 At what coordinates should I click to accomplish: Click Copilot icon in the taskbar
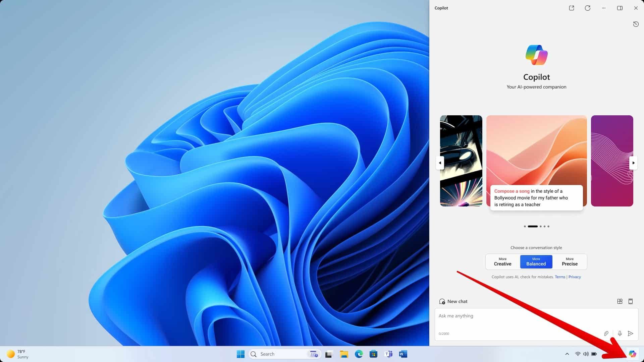[632, 354]
